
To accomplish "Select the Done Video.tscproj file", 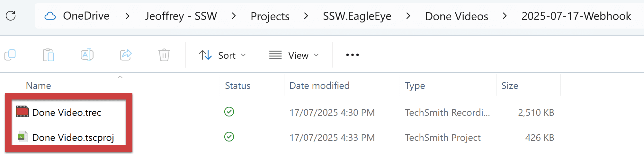I will [x=73, y=137].
